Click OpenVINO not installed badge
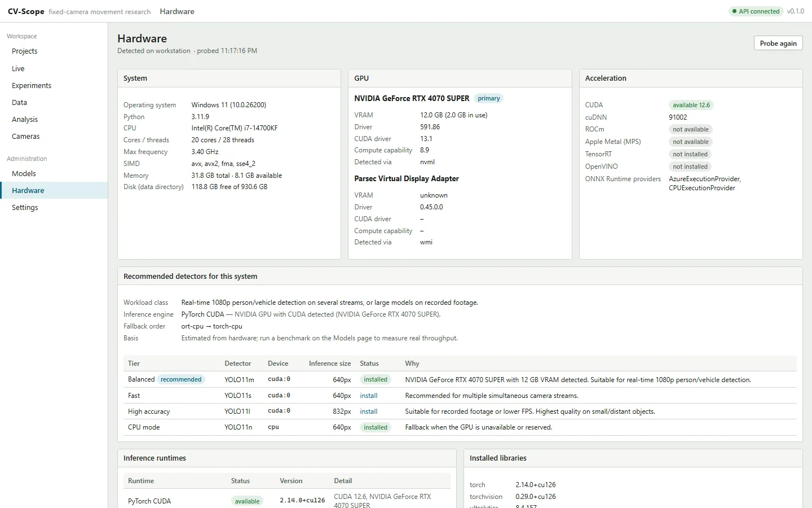Image resolution: width=812 pixels, height=508 pixels. (690, 167)
